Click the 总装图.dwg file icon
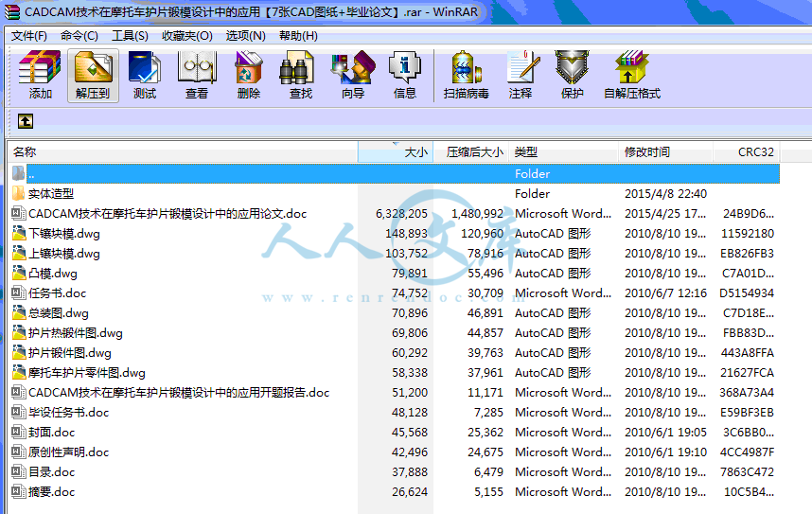 click(x=19, y=312)
